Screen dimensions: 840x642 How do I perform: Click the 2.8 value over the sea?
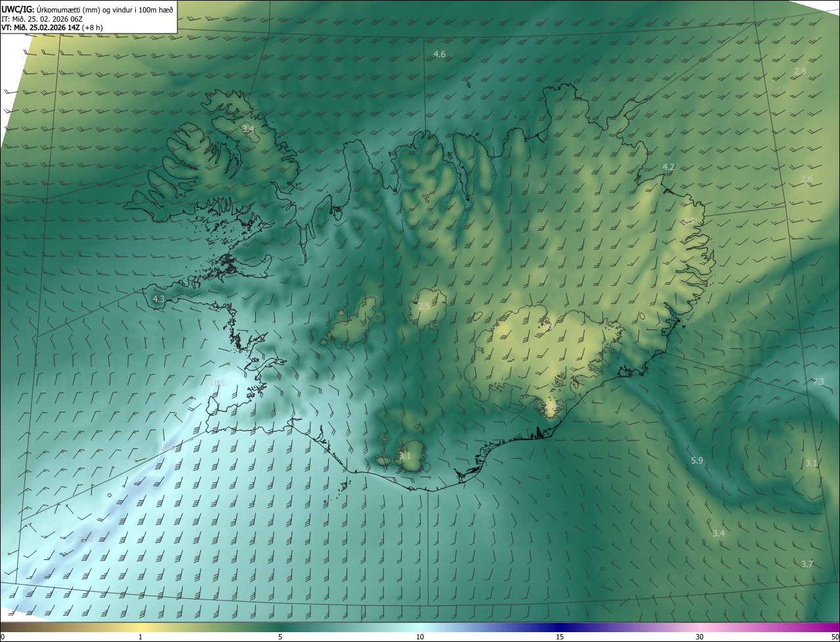click(800, 71)
